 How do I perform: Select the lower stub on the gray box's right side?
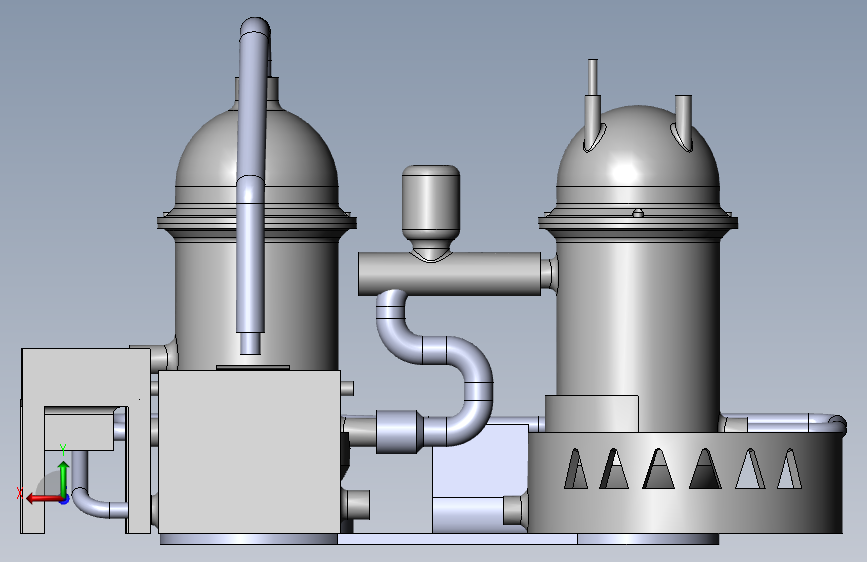(357, 504)
